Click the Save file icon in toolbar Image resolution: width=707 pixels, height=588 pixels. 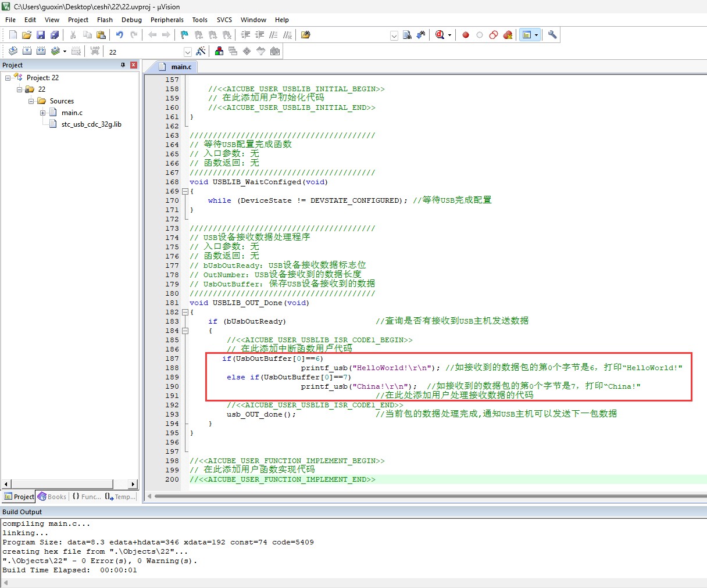[x=41, y=35]
